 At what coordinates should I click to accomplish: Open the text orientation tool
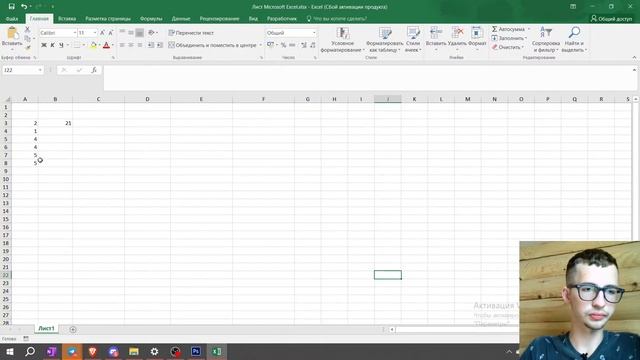151,33
